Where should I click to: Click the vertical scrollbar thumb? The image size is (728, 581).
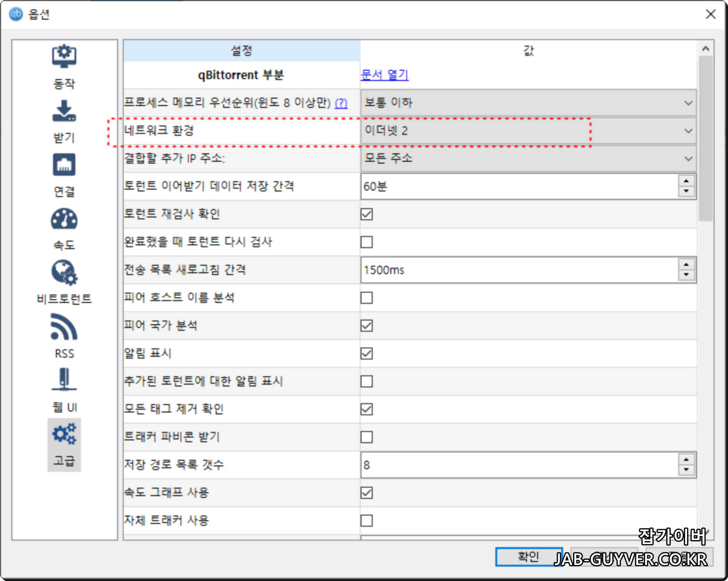706,139
